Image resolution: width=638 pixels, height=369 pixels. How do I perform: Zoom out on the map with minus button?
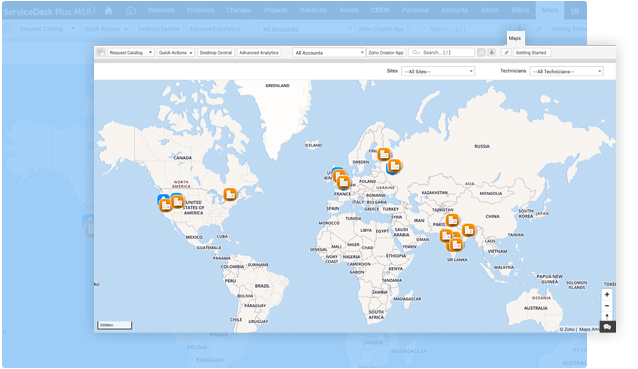[607, 306]
